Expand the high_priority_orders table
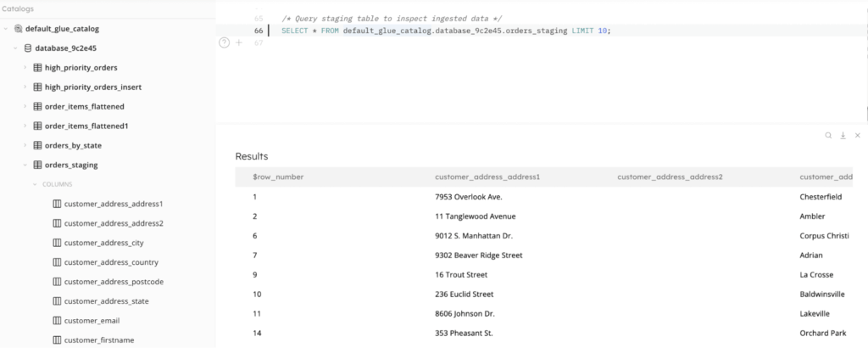 25,68
